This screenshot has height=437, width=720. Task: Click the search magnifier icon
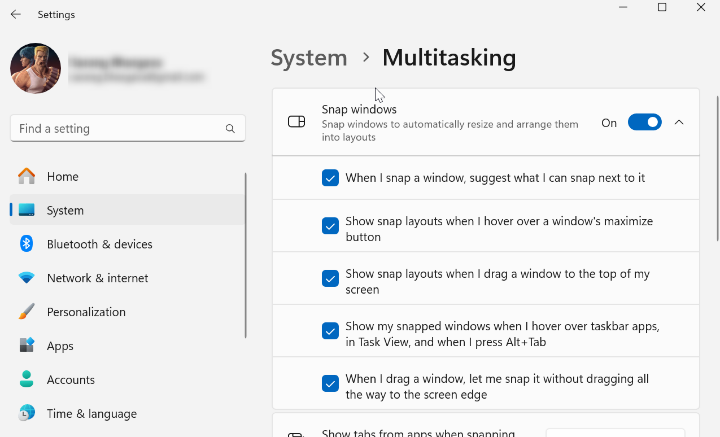[230, 129]
